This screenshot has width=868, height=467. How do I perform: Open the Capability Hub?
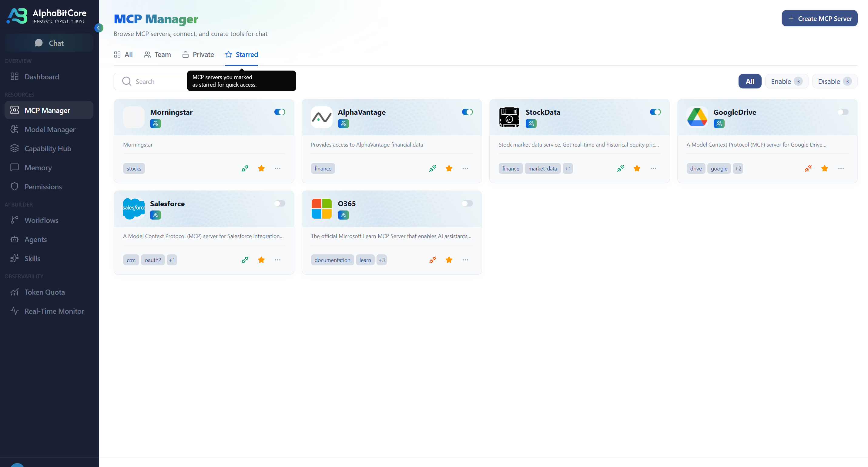(x=48, y=148)
